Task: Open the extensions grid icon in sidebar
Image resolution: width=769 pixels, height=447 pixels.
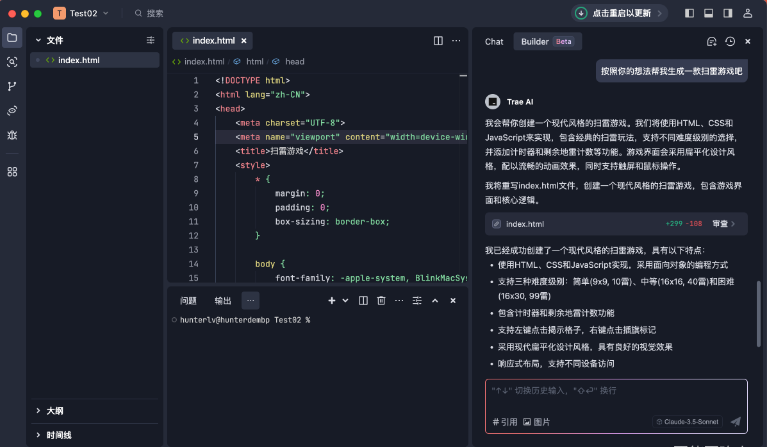Action: coord(12,171)
